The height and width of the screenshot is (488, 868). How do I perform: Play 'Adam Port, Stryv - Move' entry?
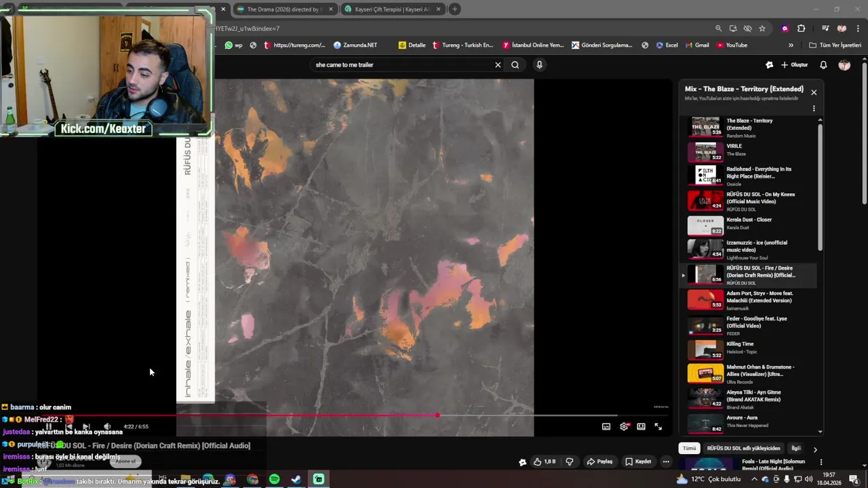751,300
